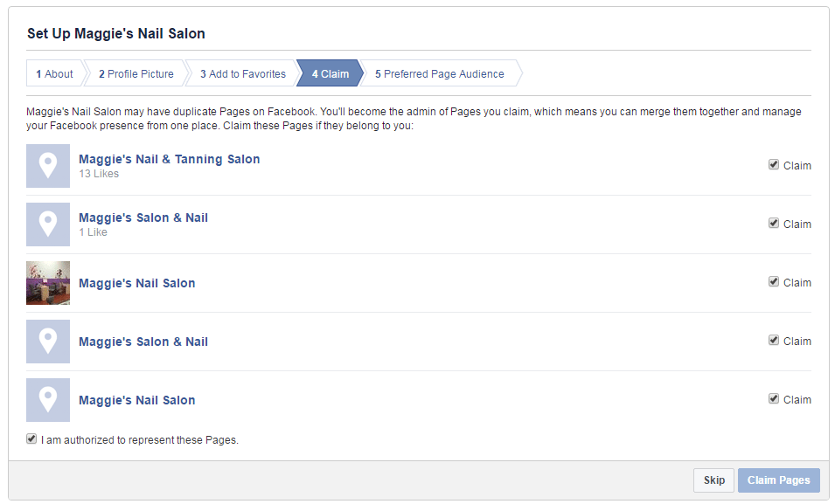Go to the 1 About step
Viewport: 835px width, 504px height.
(x=54, y=73)
